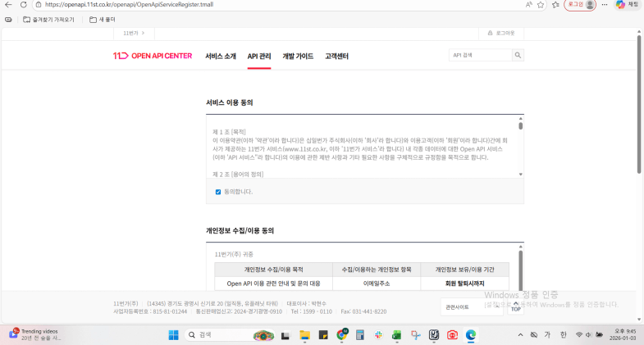This screenshot has height=345, width=644.
Task: Open Snipping Tool from the taskbar
Action: click(x=415, y=335)
